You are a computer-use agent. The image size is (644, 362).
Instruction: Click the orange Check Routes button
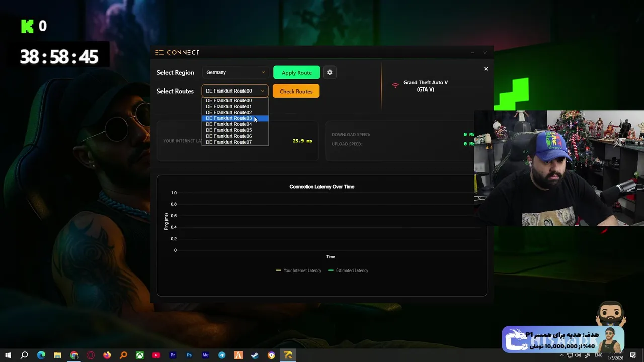(296, 91)
